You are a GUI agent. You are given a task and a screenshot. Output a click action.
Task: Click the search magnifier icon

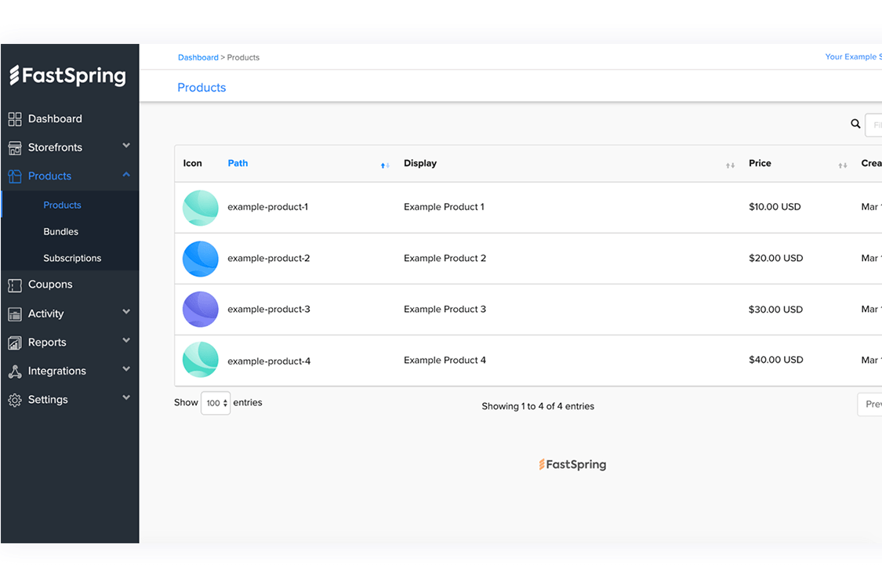point(855,124)
